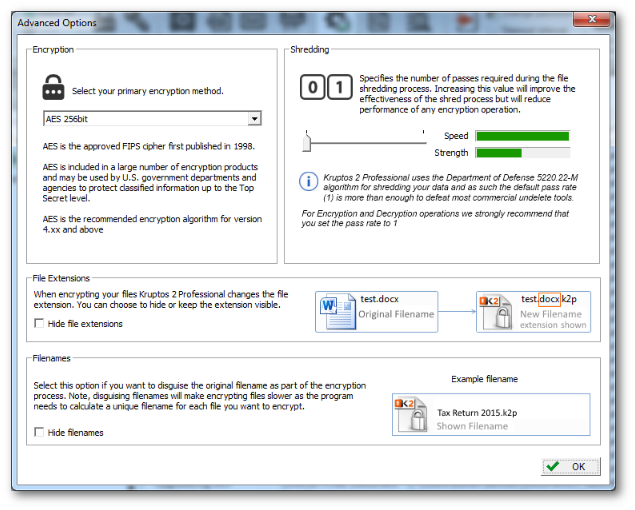Screen dimensions: 635x510
Task: Click the shredding pass digit '1' box
Action: [339, 87]
